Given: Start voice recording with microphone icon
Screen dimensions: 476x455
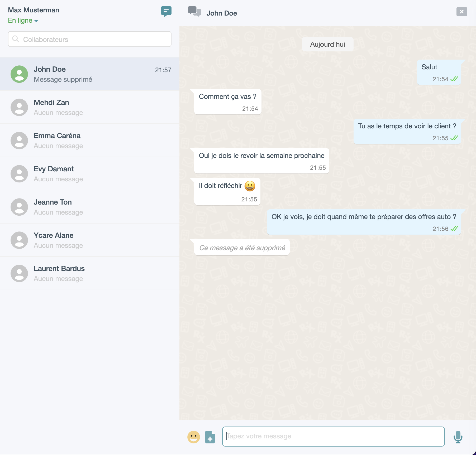Looking at the screenshot, I should 458,437.
